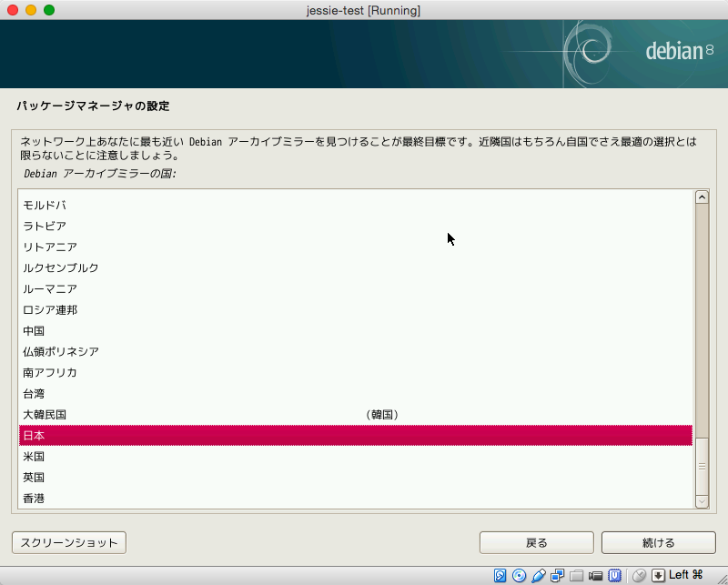
Task: Click the Left ⌘ host key label
Action: [686, 575]
